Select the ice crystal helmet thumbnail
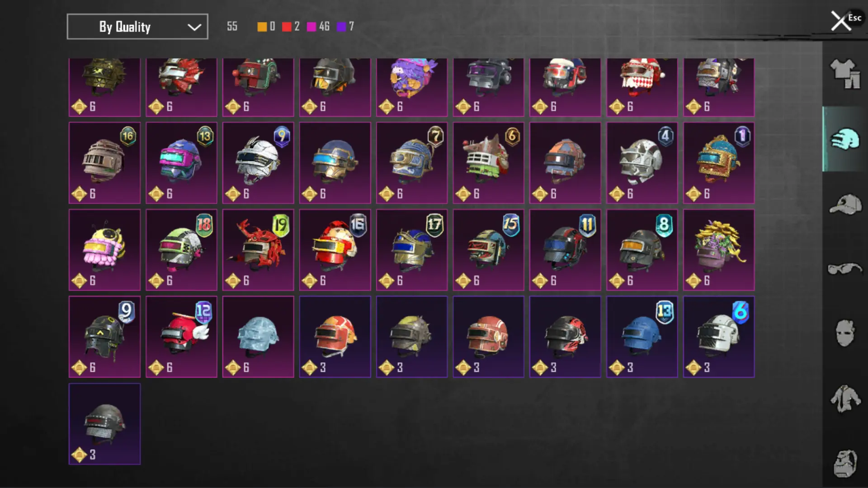Viewport: 868px width, 488px height. pos(258,337)
